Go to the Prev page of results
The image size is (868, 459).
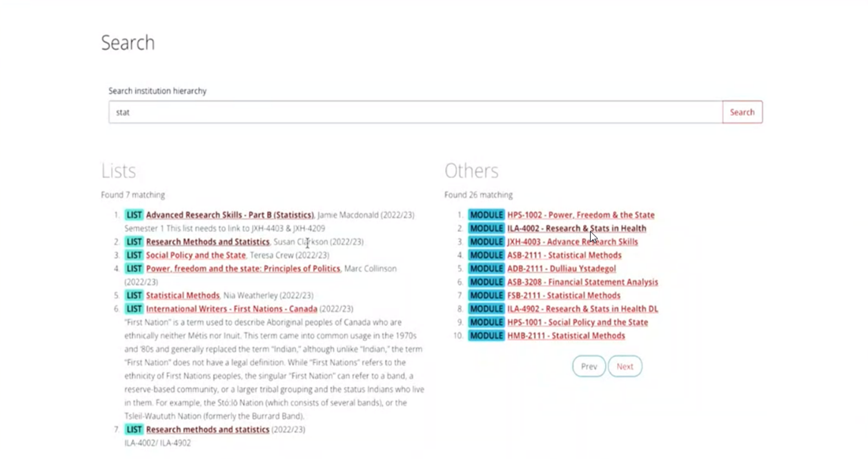589,367
